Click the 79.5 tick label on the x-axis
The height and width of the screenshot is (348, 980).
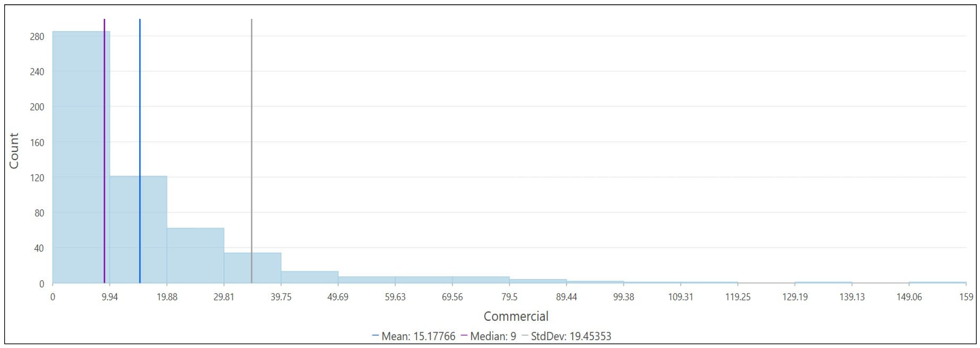click(509, 297)
